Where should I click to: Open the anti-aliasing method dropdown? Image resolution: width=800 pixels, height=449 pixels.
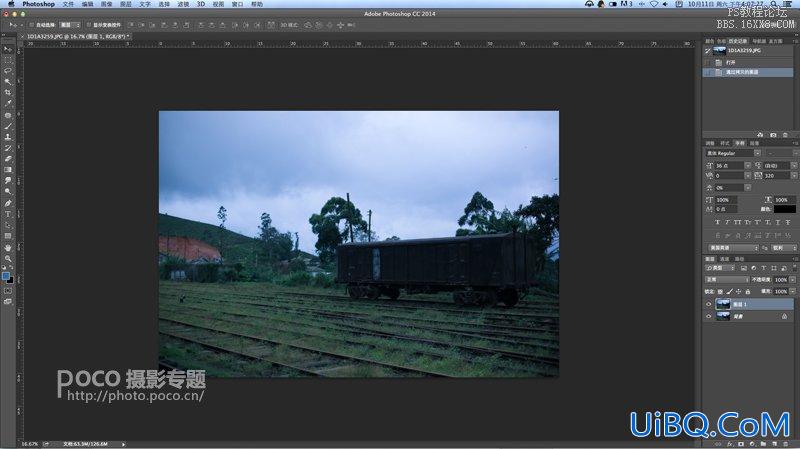pos(783,247)
